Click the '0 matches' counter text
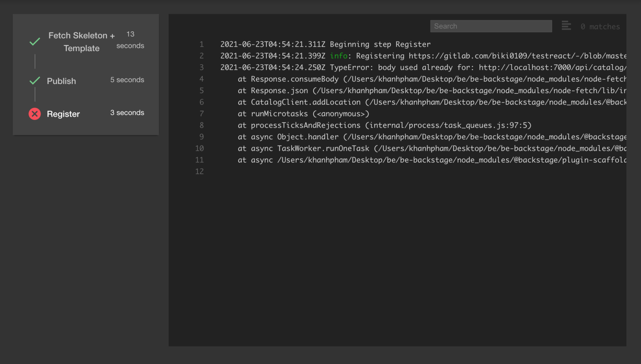641x364 pixels. tap(600, 26)
